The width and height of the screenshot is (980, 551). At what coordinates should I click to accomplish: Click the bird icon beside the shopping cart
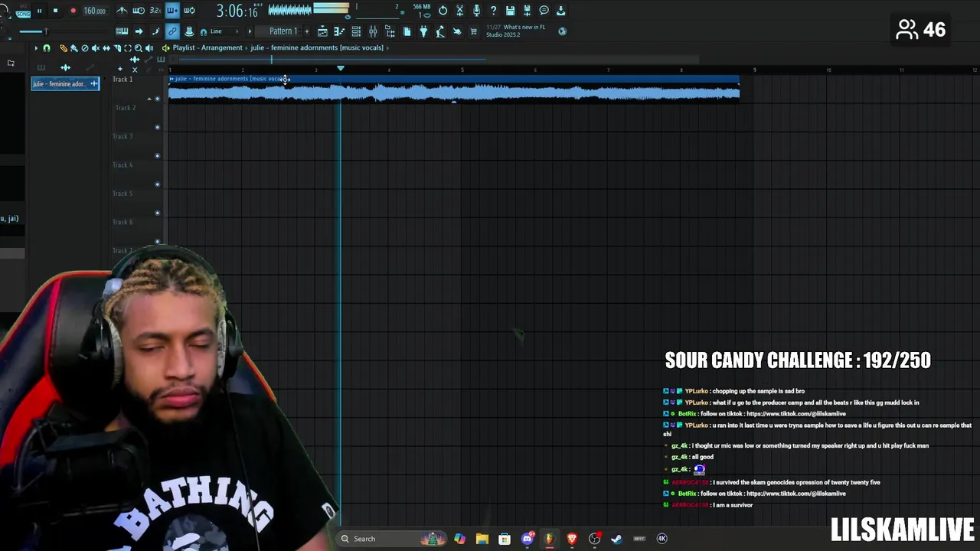click(457, 31)
